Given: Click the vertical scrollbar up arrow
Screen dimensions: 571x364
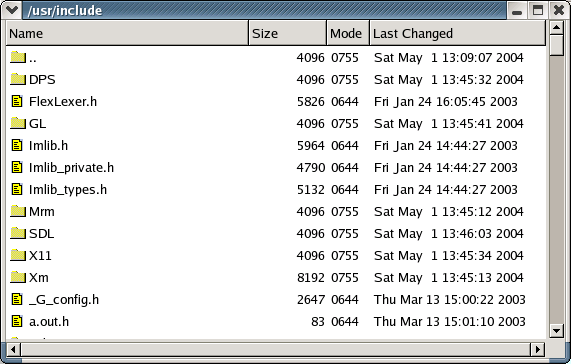Looking at the screenshot, I should [556, 27].
